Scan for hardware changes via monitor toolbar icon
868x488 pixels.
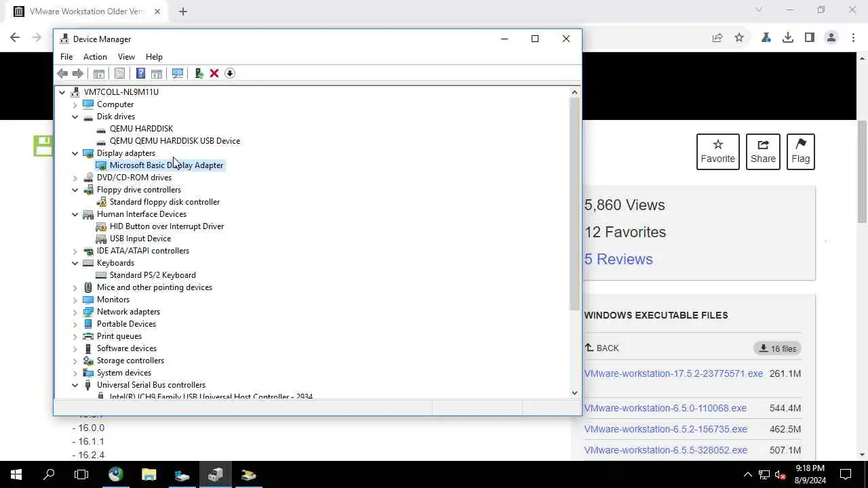[178, 73]
